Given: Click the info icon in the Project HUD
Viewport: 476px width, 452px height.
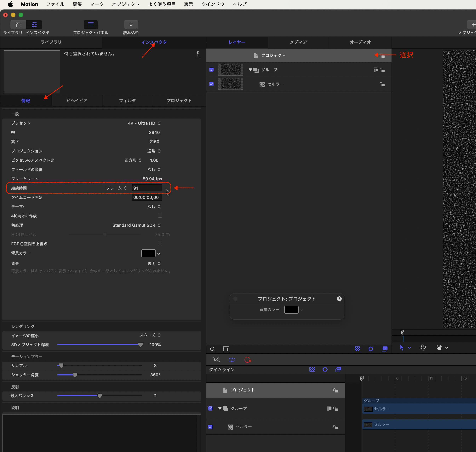Looking at the screenshot, I should coord(339,299).
